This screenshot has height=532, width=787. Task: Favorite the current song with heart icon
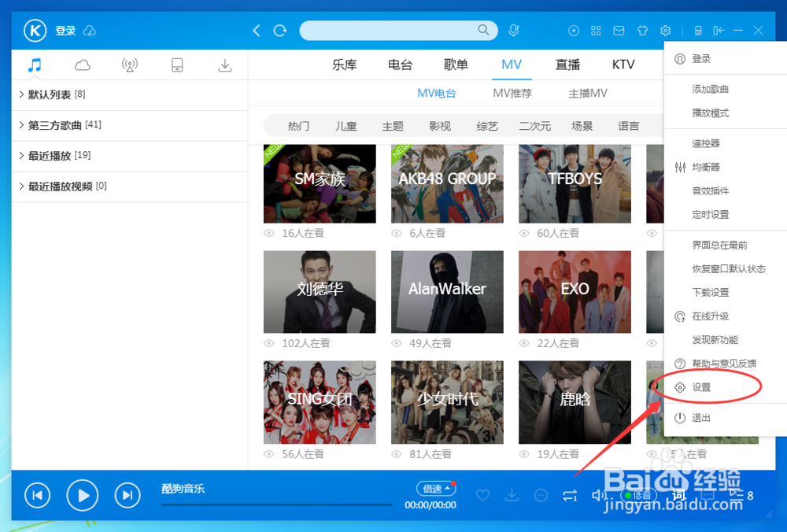point(482,495)
